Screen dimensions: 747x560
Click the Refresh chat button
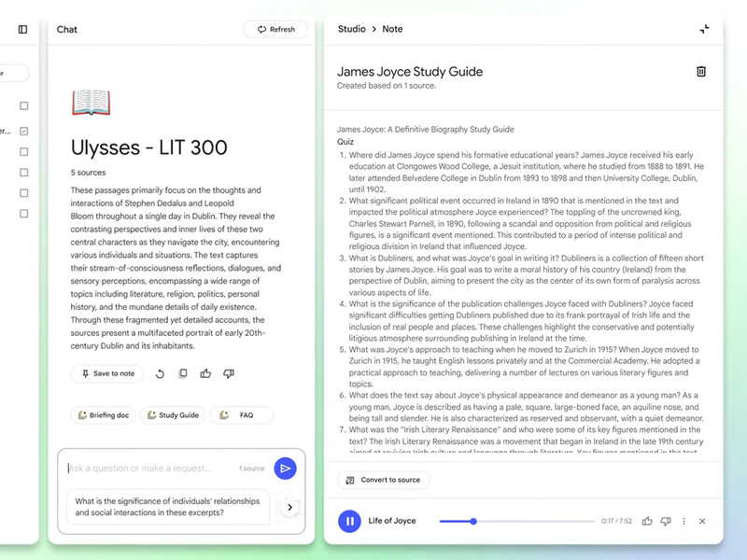click(x=275, y=30)
